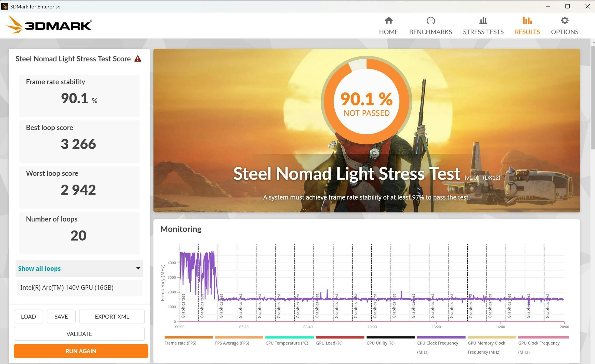This screenshot has height=364, width=595.
Task: Click the Stress Tests bar chart icon
Action: [x=483, y=20]
